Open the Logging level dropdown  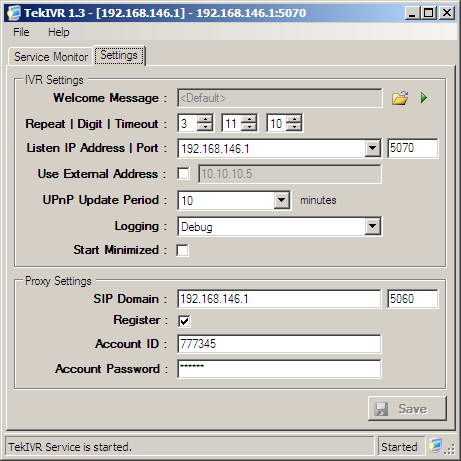point(372,226)
